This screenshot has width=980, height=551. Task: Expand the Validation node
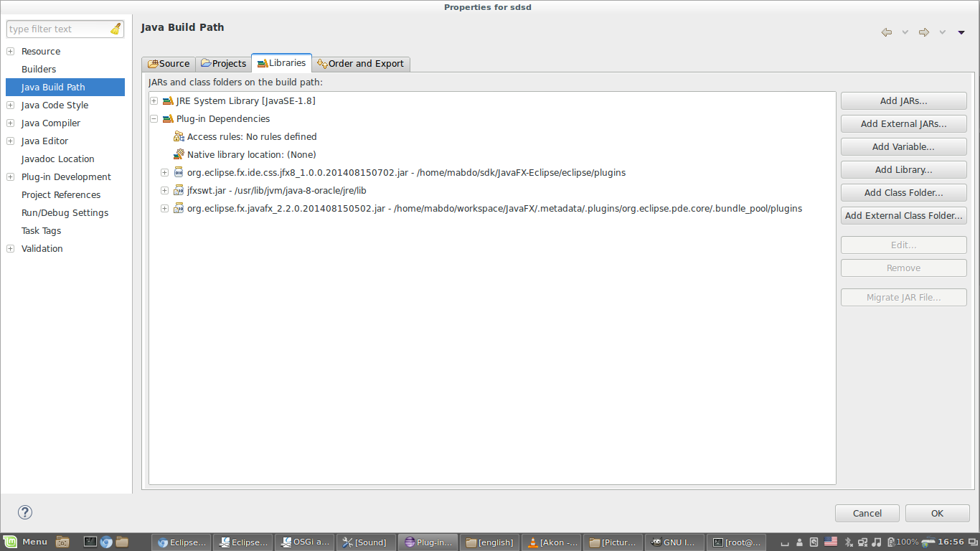point(10,249)
